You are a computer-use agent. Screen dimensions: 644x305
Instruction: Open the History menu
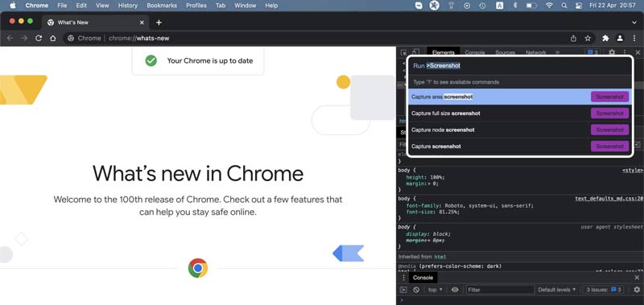tap(128, 6)
